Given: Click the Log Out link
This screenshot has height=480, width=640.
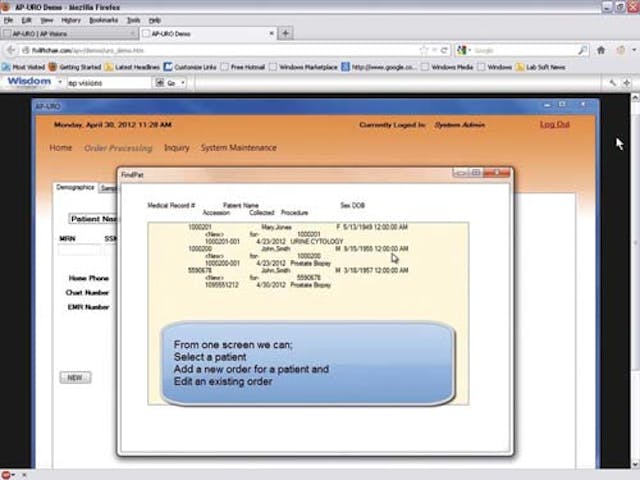Looking at the screenshot, I should pos(554,124).
